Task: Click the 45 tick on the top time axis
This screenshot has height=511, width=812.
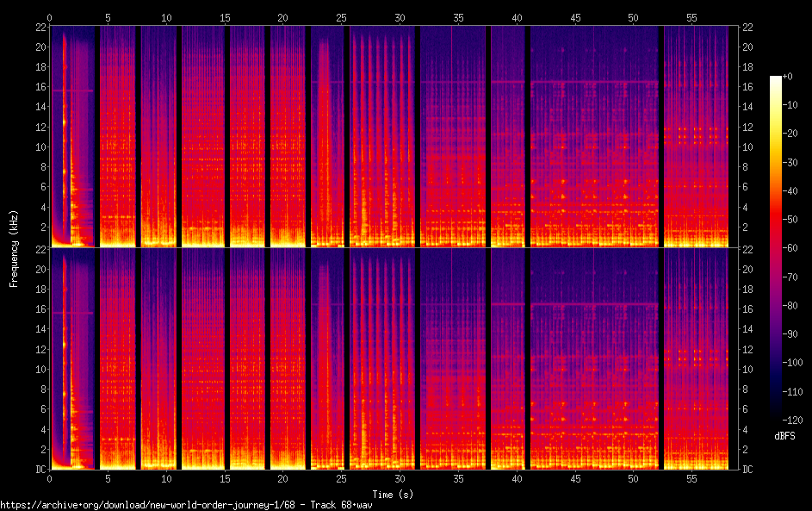Action: point(575,16)
